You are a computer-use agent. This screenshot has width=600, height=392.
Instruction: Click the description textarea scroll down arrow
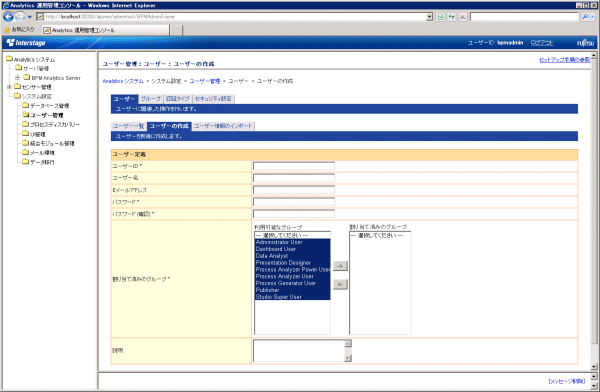348,358
